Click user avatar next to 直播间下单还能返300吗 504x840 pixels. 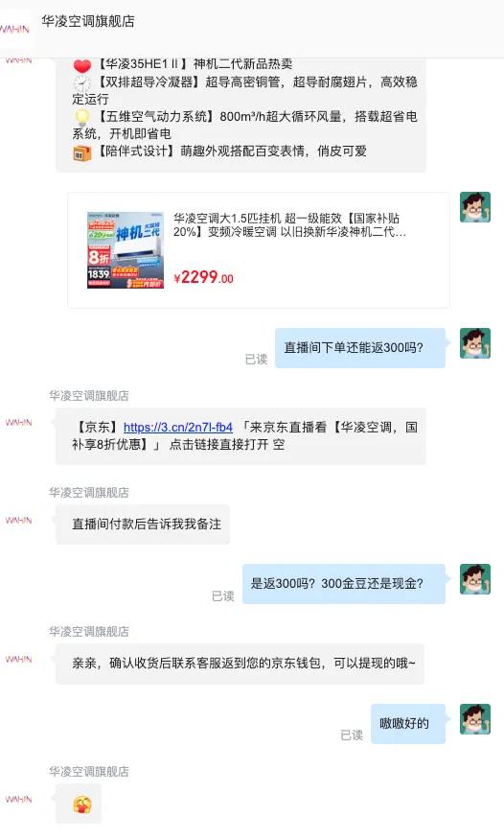[475, 343]
